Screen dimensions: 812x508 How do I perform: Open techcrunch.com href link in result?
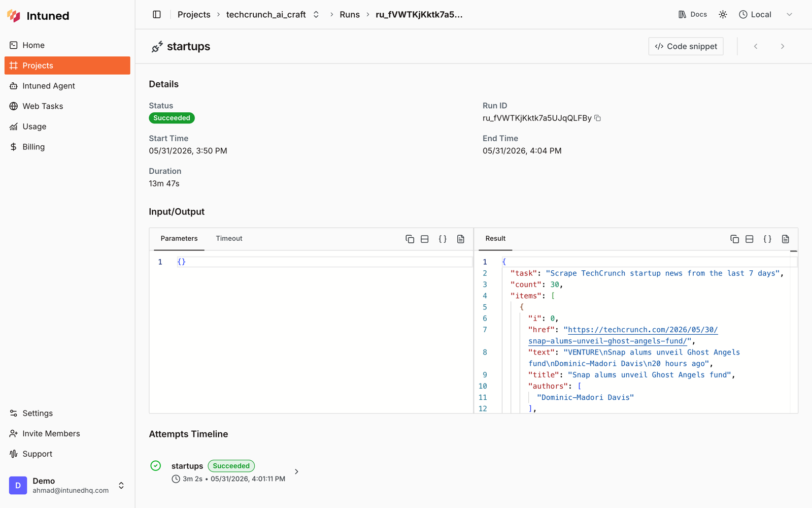tap(623, 335)
